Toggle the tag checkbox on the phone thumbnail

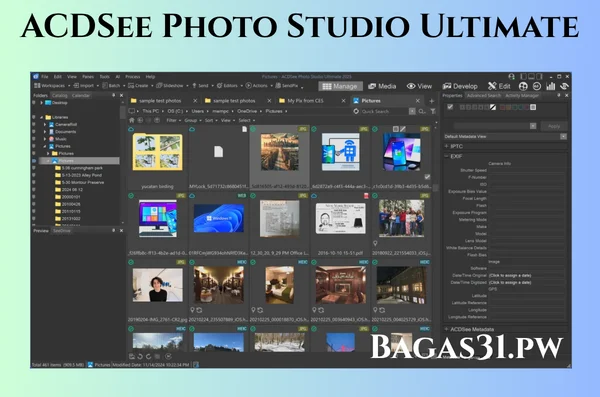click(x=427, y=177)
